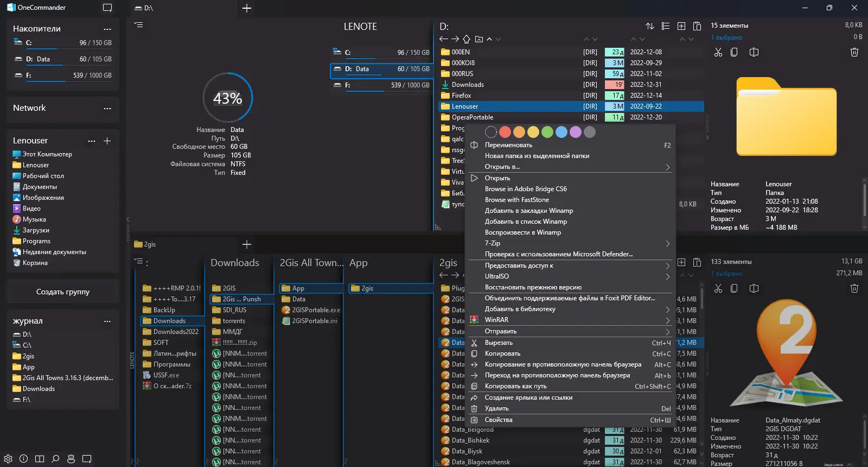868x467 pixels.
Task: Open the search magnifier in bottom-left bar
Action: [55, 459]
